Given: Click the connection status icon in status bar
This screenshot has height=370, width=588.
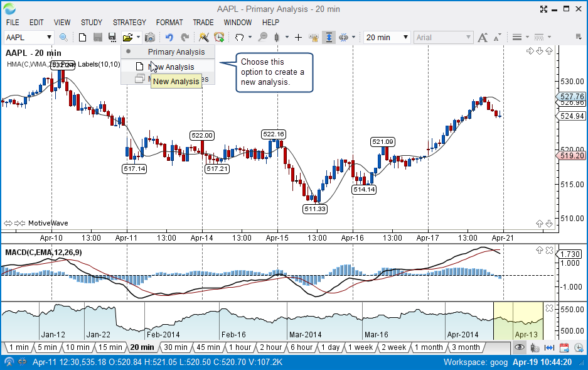Looking at the screenshot, I should tap(9, 362).
